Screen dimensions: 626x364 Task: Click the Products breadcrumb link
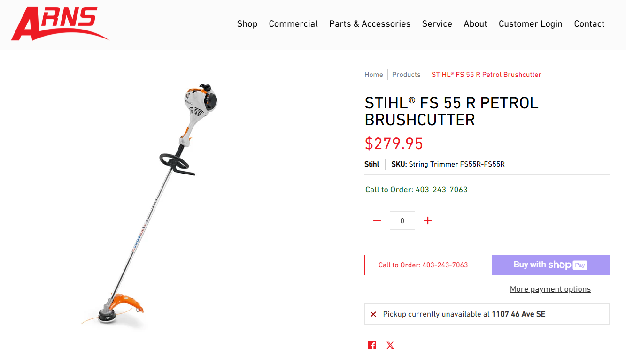pyautogui.click(x=406, y=75)
